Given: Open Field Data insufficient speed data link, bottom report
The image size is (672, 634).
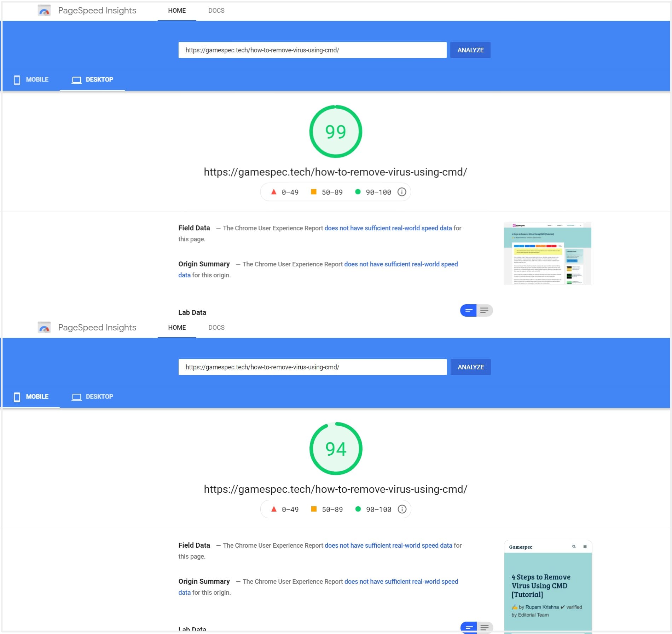Looking at the screenshot, I should pyautogui.click(x=388, y=546).
